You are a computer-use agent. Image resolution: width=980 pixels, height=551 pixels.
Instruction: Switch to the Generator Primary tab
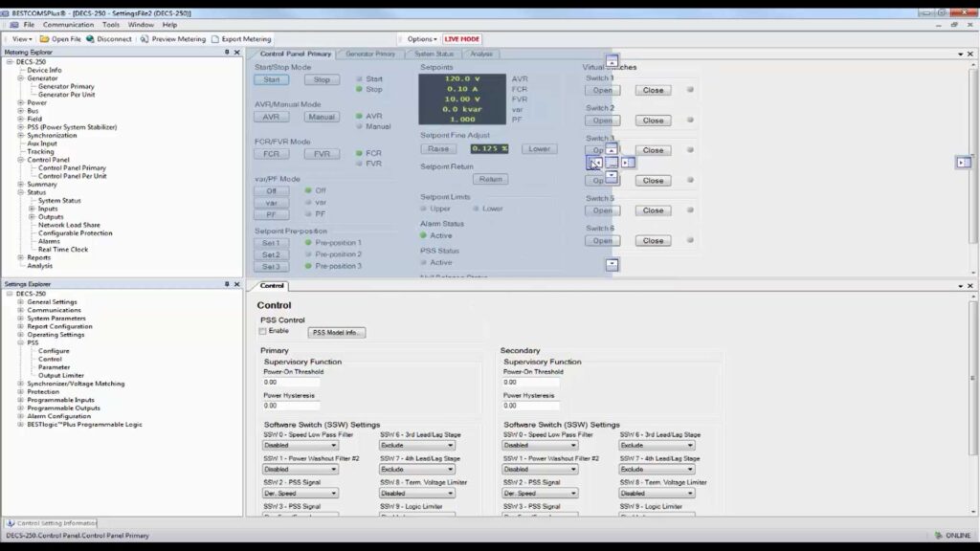[370, 54]
